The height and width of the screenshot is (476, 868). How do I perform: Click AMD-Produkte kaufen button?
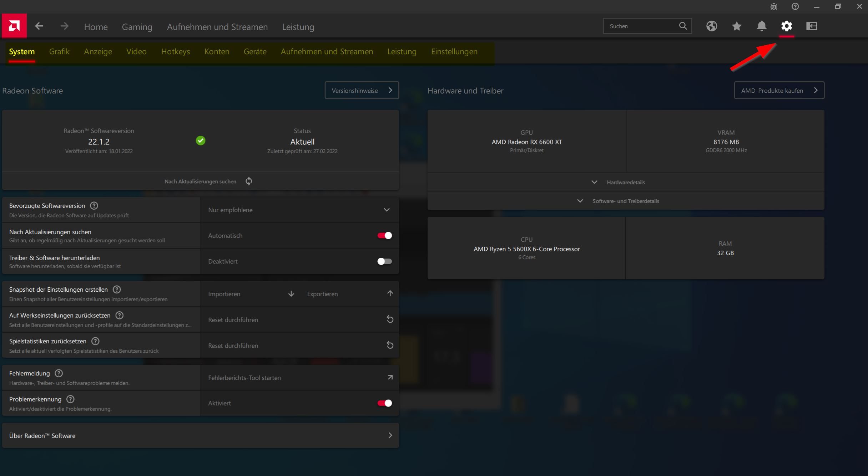click(x=779, y=90)
